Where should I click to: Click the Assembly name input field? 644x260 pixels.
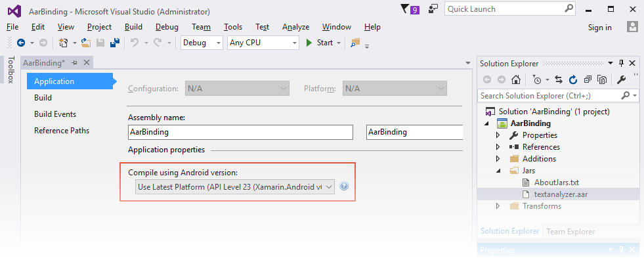[241, 132]
